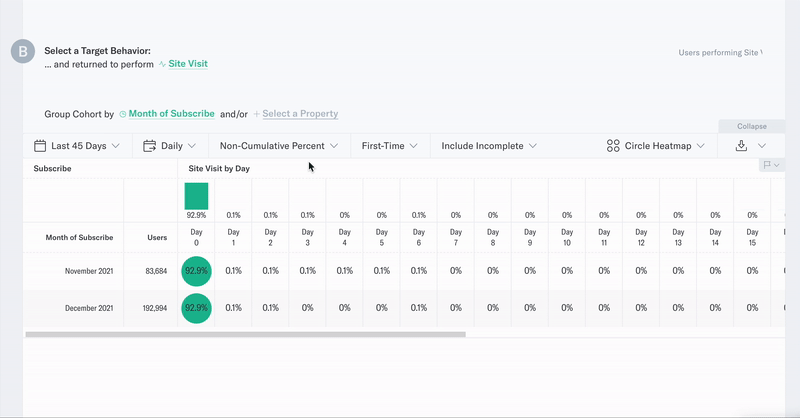This screenshot has width=800, height=418.
Task: Click the Day 10 column header
Action: (567, 237)
